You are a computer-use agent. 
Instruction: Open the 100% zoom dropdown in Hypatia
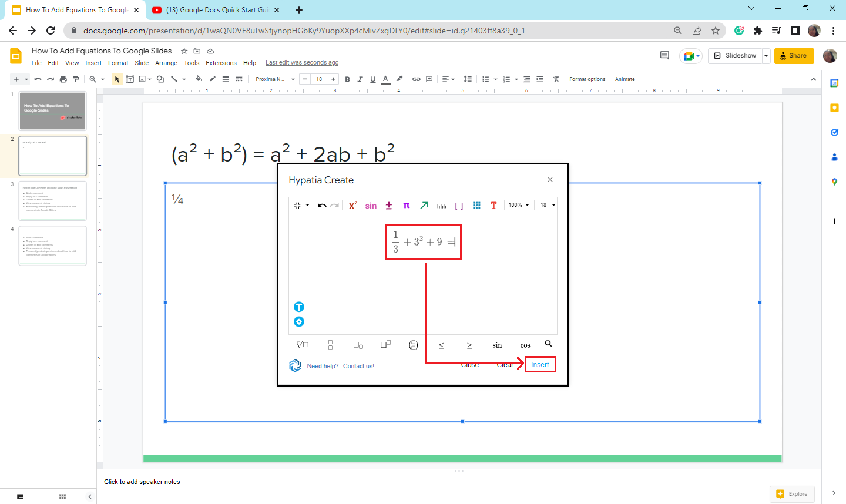(519, 205)
